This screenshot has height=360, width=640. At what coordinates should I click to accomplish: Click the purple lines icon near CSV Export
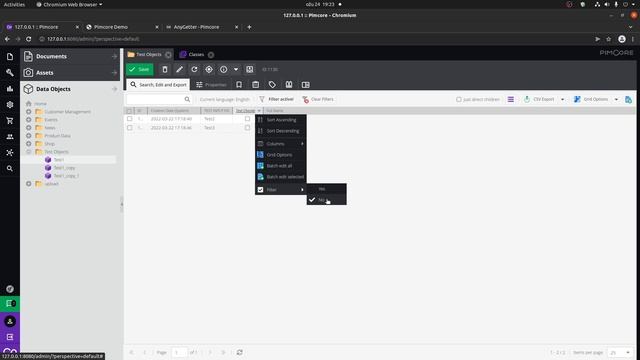[x=511, y=99]
